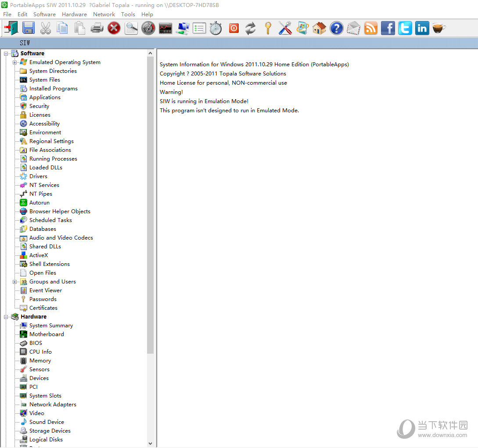Select NT Services tree item

tap(44, 185)
